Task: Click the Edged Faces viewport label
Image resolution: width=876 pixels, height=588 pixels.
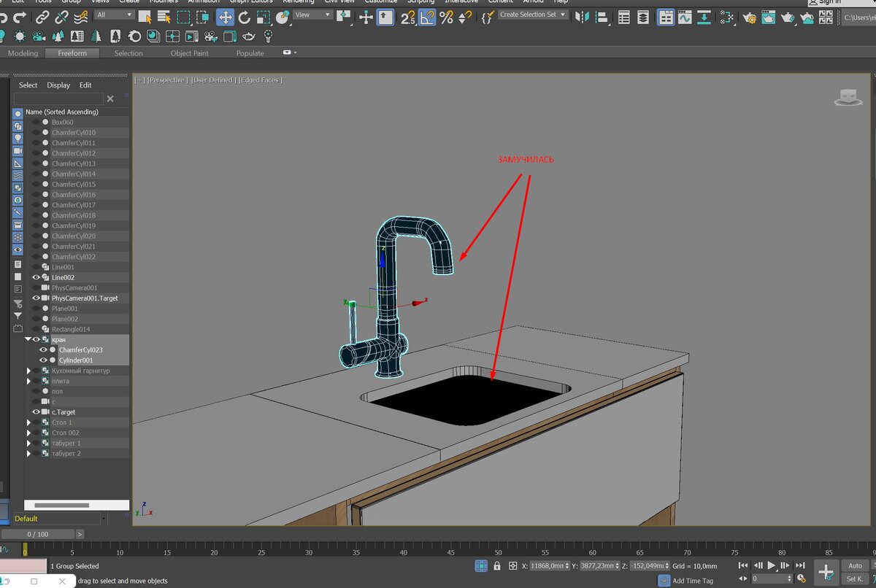Action: tap(261, 80)
